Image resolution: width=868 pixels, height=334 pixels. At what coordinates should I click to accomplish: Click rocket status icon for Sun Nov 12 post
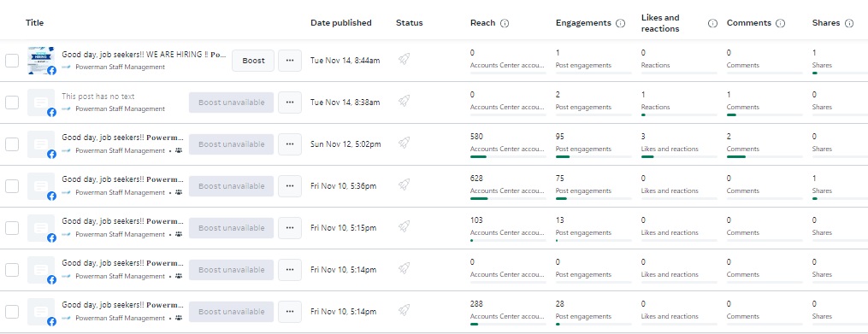coord(404,144)
